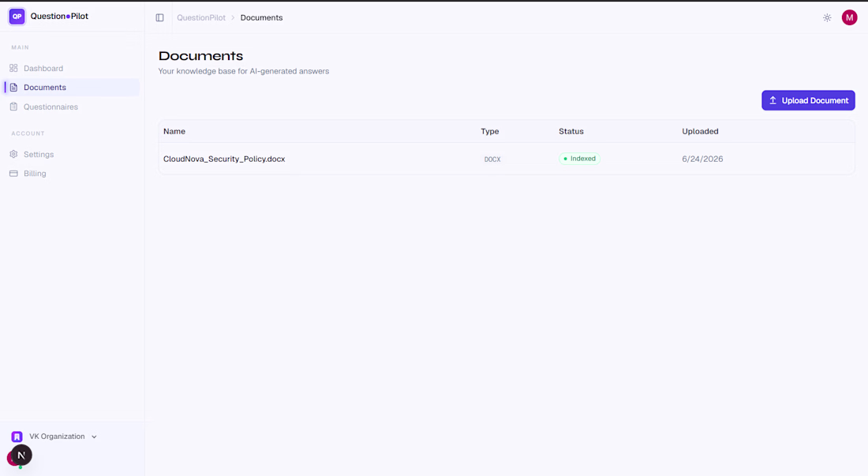Click the 6/24/2026 upload date
The image size is (868, 476).
coord(702,159)
